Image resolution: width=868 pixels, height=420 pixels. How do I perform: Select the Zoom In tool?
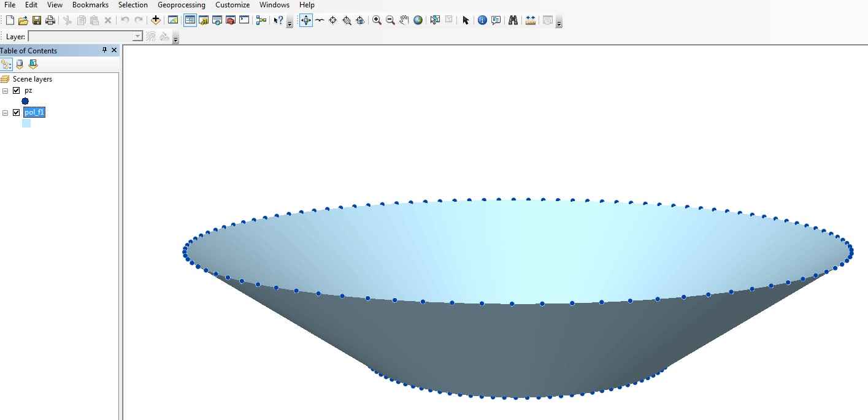(x=377, y=20)
